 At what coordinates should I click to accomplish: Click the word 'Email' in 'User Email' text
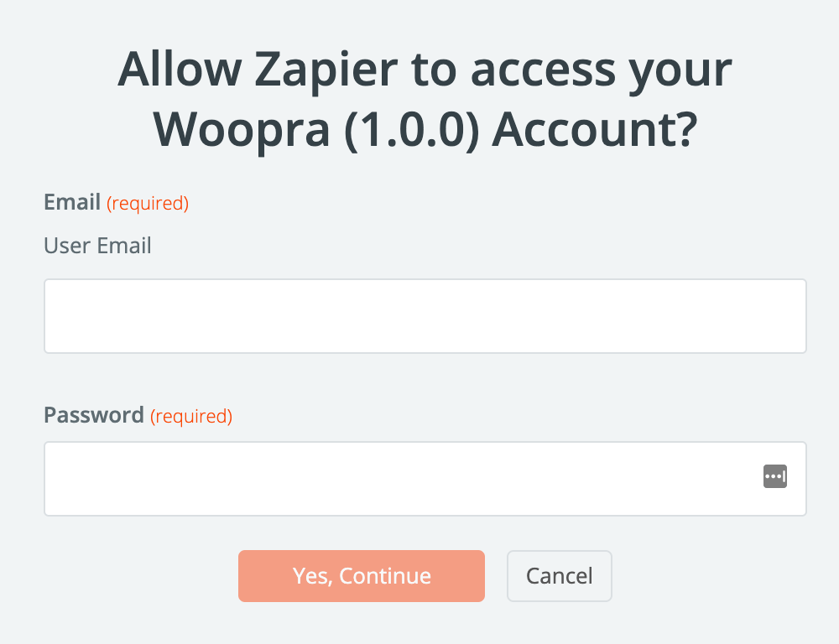pos(124,246)
